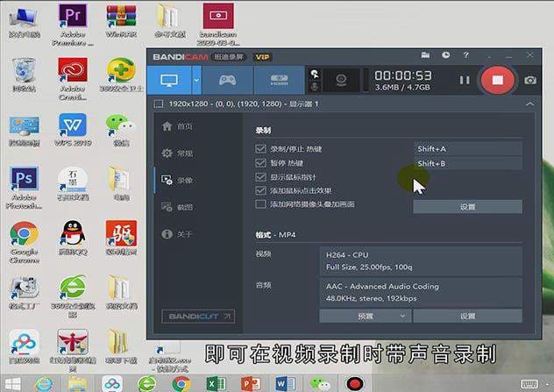
Task: Open Adobe Photoshop desktop shortcut
Action: click(24, 188)
